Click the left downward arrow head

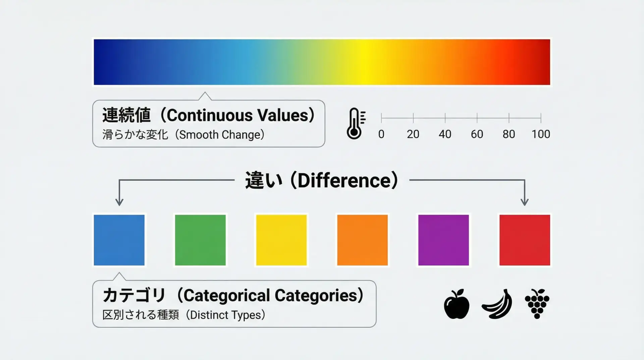(119, 202)
